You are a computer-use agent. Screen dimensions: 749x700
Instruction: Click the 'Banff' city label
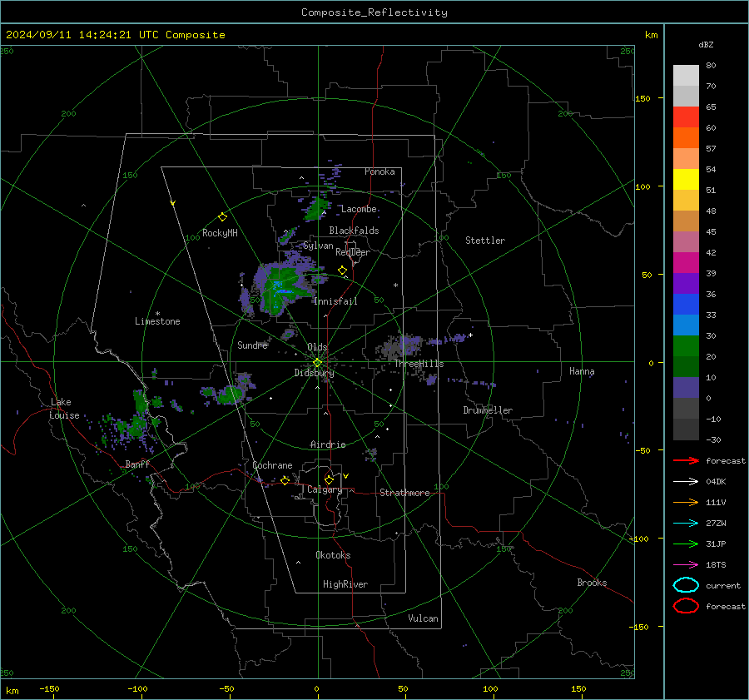pos(137,464)
